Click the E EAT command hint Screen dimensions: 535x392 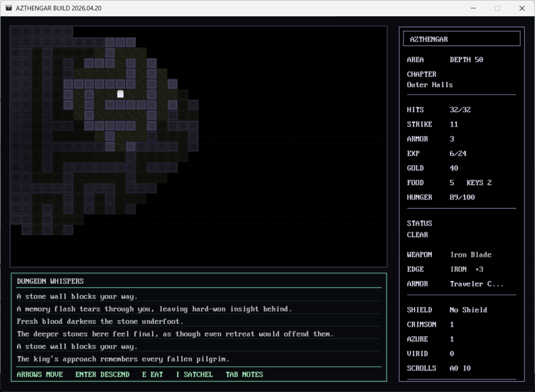152,374
